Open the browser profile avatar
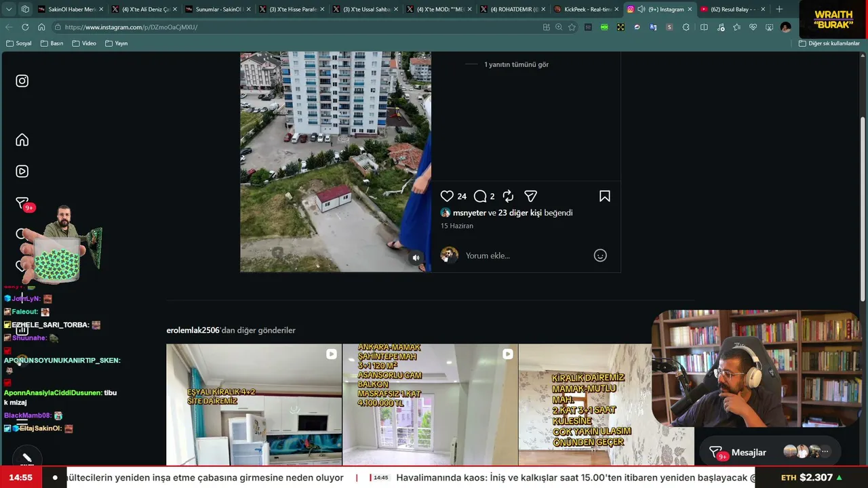Screen dimensions: 868x488 pyautogui.click(x=785, y=27)
